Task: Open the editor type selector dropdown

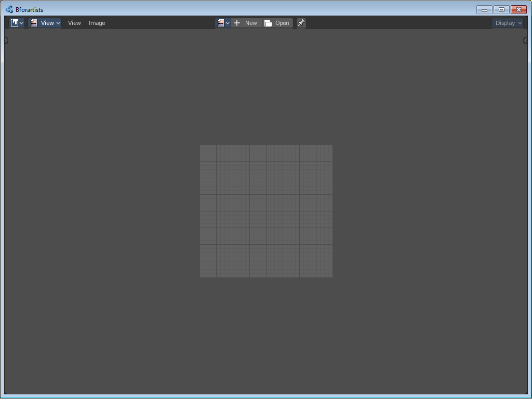Action: coord(17,23)
